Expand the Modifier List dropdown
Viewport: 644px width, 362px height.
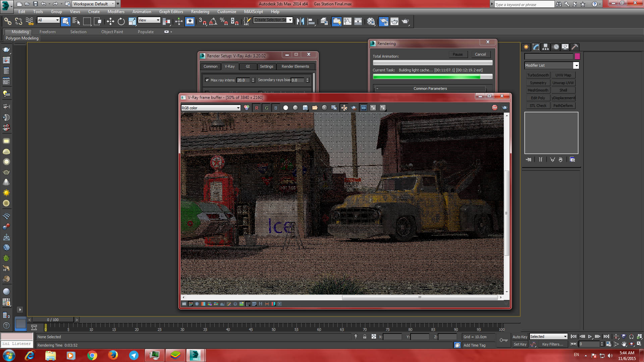coord(552,65)
